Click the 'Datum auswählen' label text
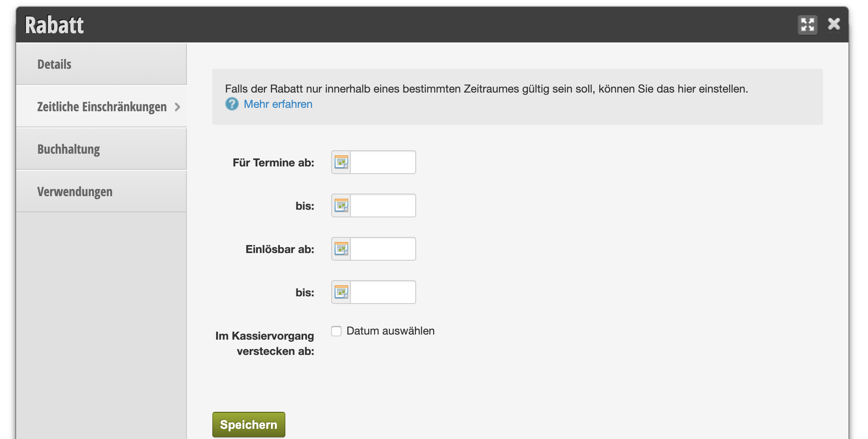The height and width of the screenshot is (439, 868). click(x=390, y=331)
